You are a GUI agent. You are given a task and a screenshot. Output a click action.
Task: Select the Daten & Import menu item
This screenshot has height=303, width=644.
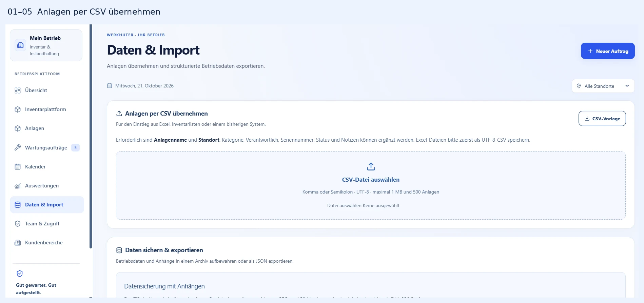click(47, 205)
